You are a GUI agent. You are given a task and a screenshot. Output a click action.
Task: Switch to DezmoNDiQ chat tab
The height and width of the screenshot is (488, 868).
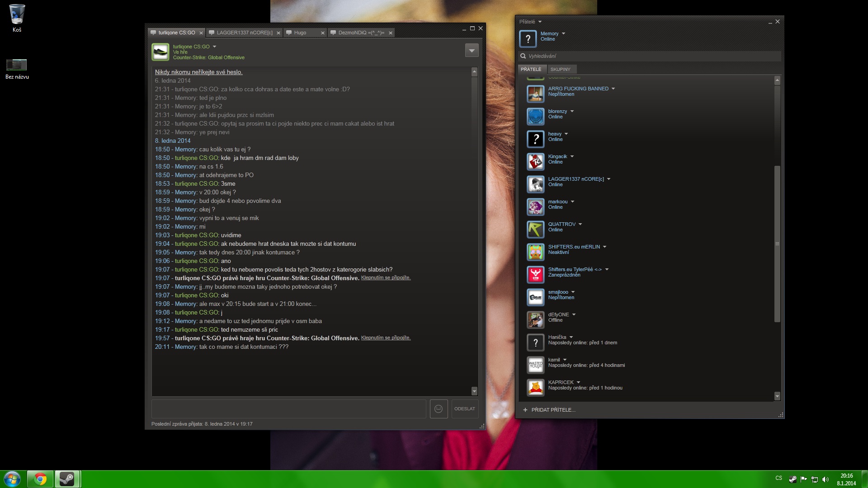361,33
